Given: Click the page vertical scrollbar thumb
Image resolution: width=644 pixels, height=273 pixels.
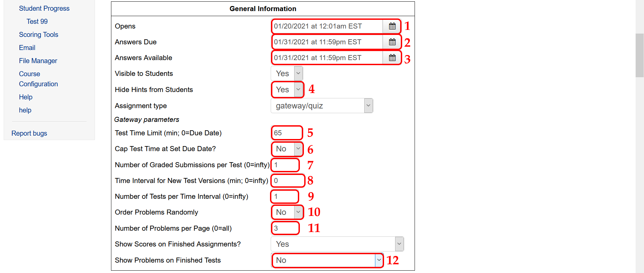Looking at the screenshot, I should 640,55.
